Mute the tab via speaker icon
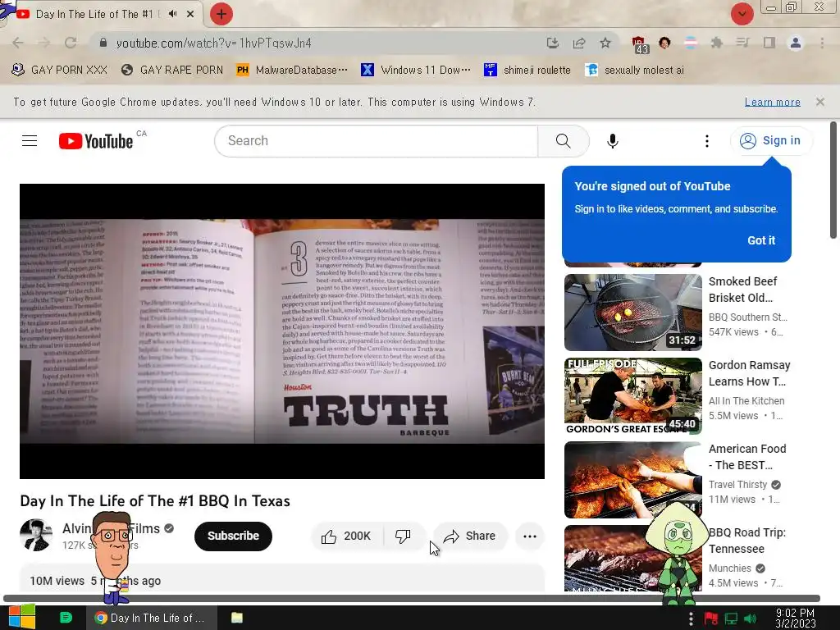The width and height of the screenshot is (840, 630). 172,14
